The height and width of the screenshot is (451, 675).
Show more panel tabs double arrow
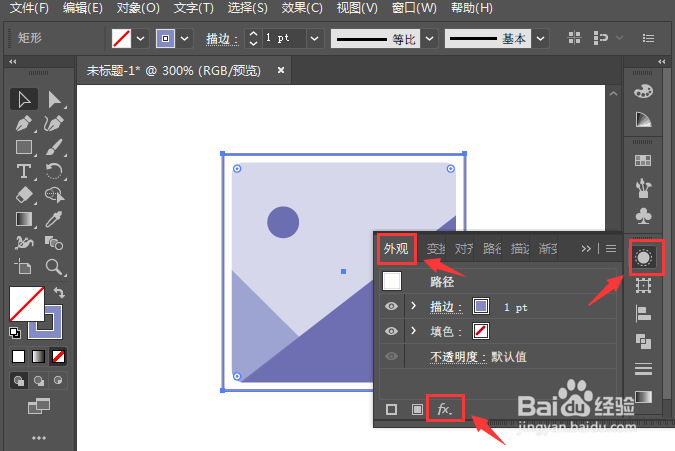[x=586, y=248]
